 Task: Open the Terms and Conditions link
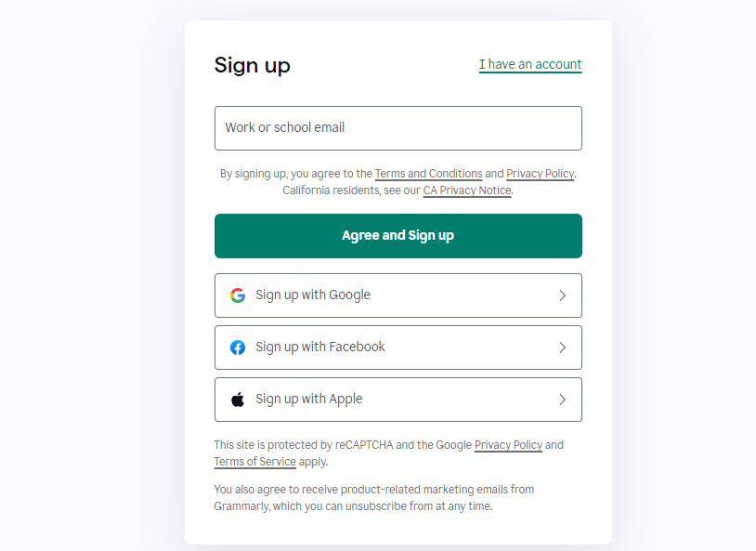coord(429,174)
